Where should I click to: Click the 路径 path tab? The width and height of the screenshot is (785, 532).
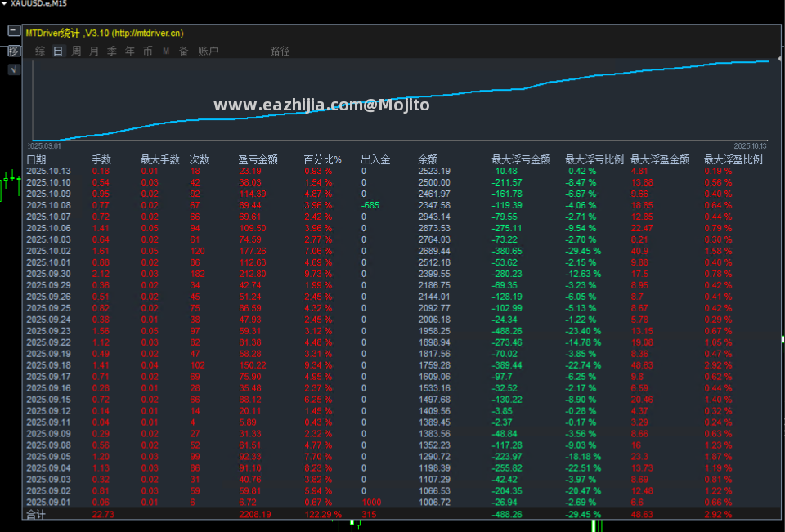(280, 51)
